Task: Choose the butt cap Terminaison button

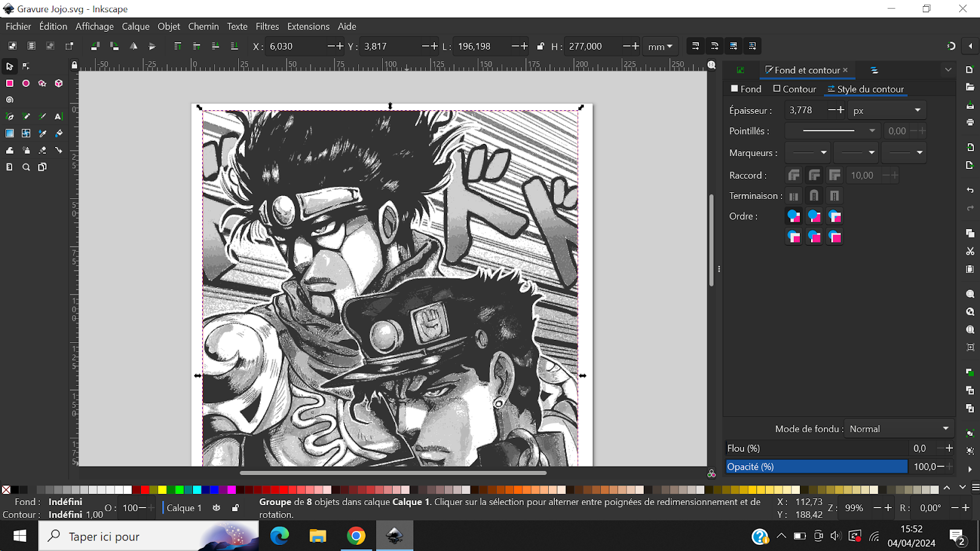Action: pos(794,196)
